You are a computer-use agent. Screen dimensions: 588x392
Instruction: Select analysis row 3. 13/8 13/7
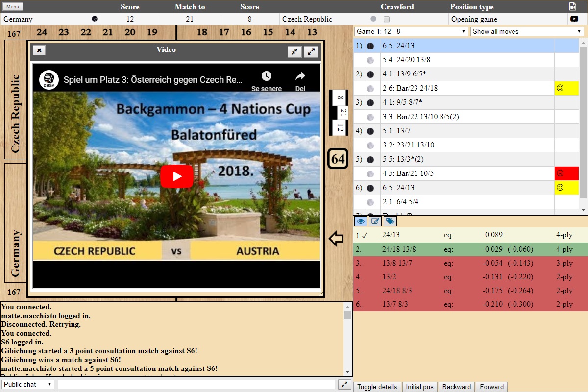(x=470, y=263)
